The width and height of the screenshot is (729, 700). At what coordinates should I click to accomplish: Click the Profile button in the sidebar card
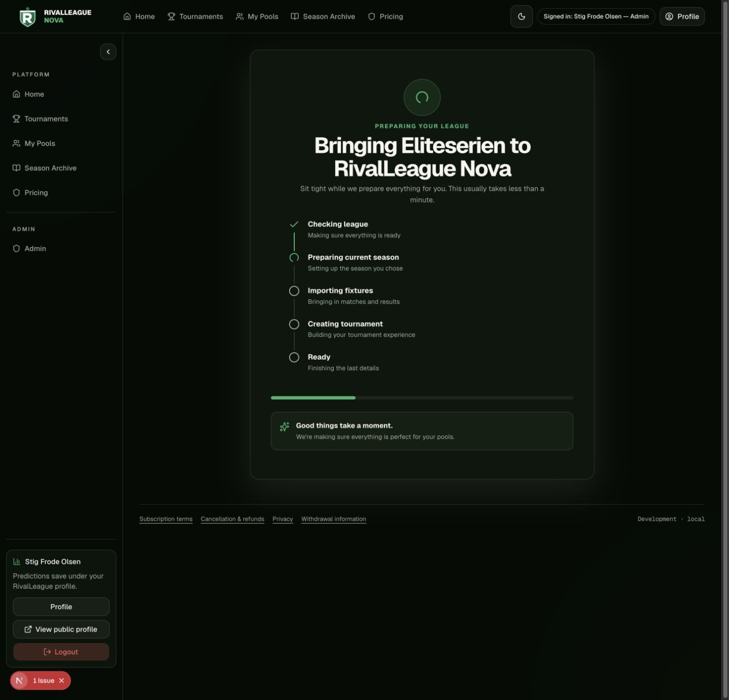click(61, 607)
